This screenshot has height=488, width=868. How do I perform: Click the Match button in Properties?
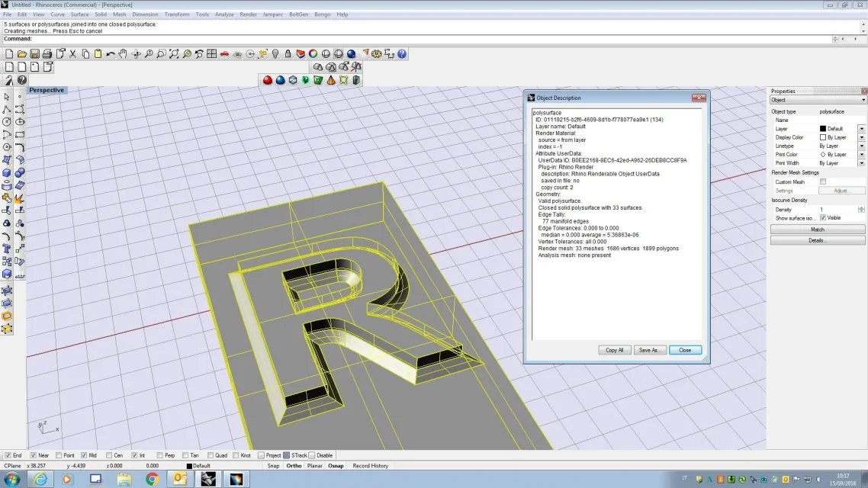(818, 230)
